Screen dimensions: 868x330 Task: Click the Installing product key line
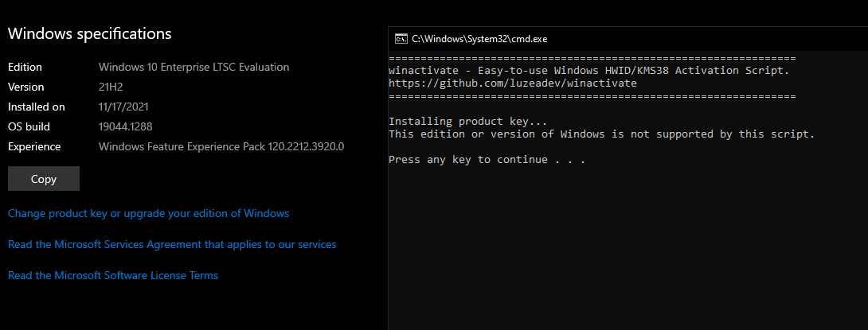467,122
